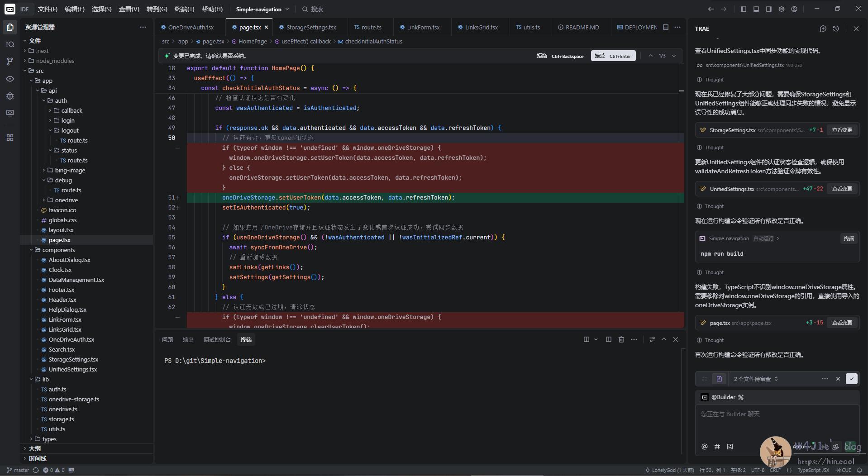Accept the change with 接受 button
Screen dimensions: 868x476
(x=613, y=56)
